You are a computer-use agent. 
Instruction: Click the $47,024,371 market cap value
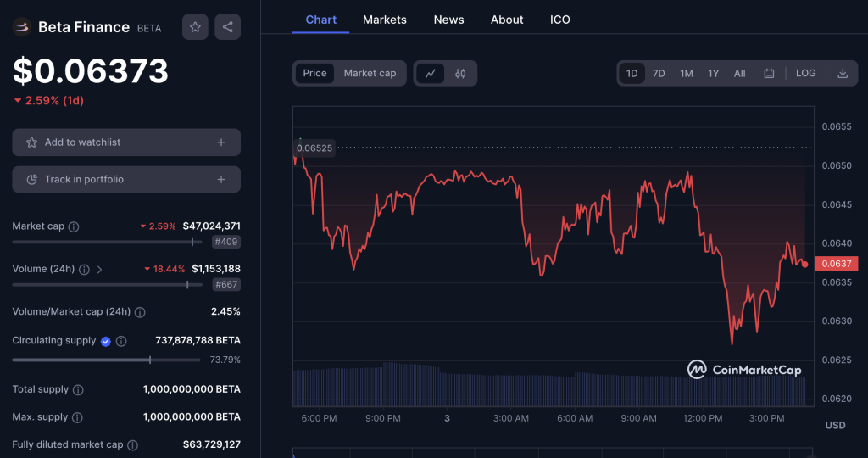[211, 226]
